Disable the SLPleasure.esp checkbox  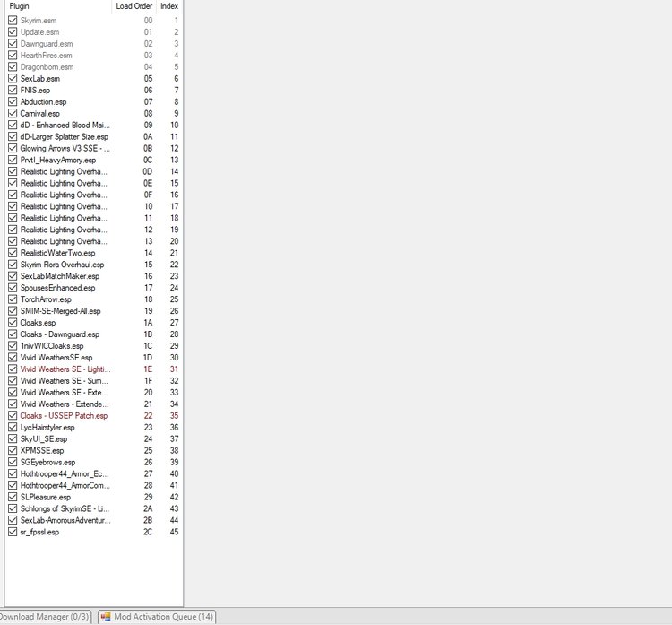pos(13,497)
